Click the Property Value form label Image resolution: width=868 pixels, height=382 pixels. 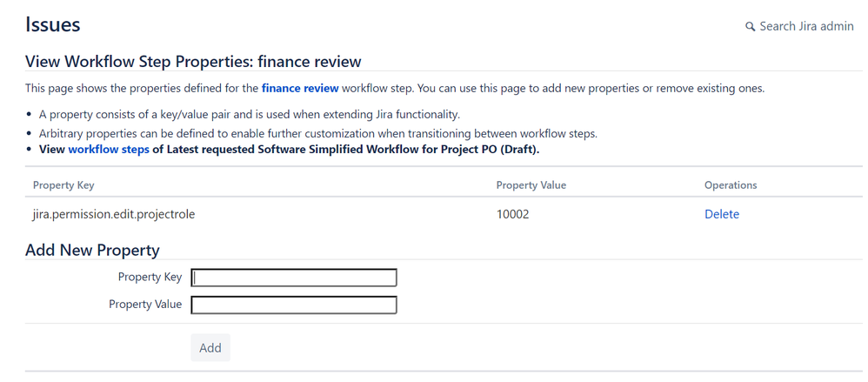click(145, 305)
